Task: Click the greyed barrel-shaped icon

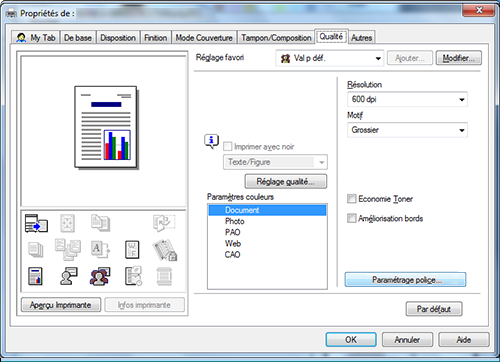Action: 164,276
